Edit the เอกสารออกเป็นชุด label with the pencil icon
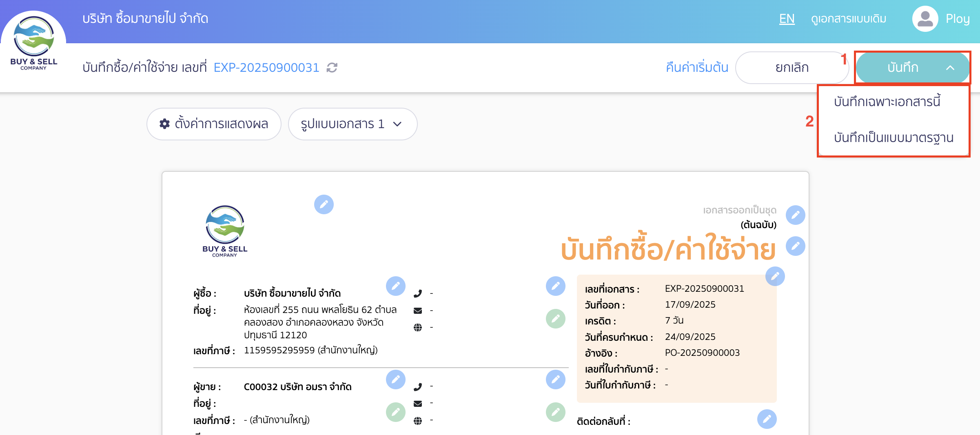The image size is (980, 435). click(x=796, y=215)
